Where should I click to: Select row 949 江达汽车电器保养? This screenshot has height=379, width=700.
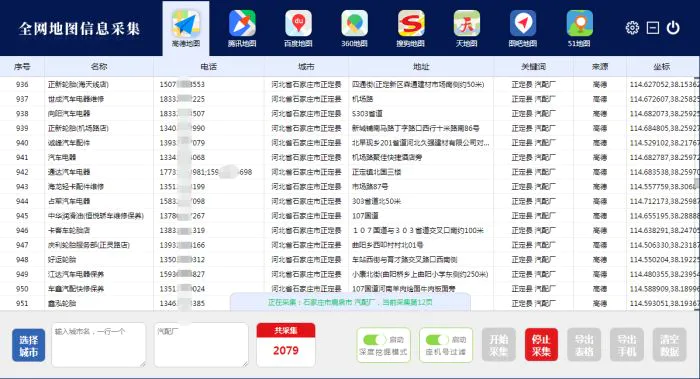click(x=350, y=274)
